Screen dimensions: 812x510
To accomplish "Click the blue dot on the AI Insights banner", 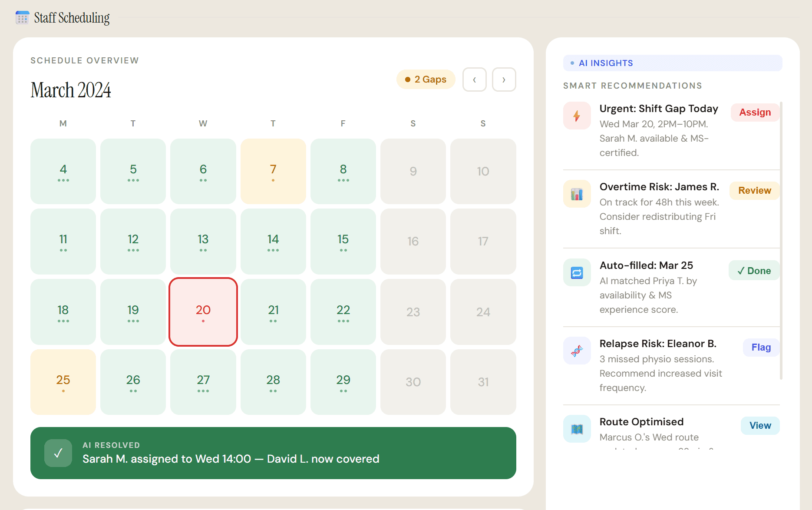I will (571, 63).
